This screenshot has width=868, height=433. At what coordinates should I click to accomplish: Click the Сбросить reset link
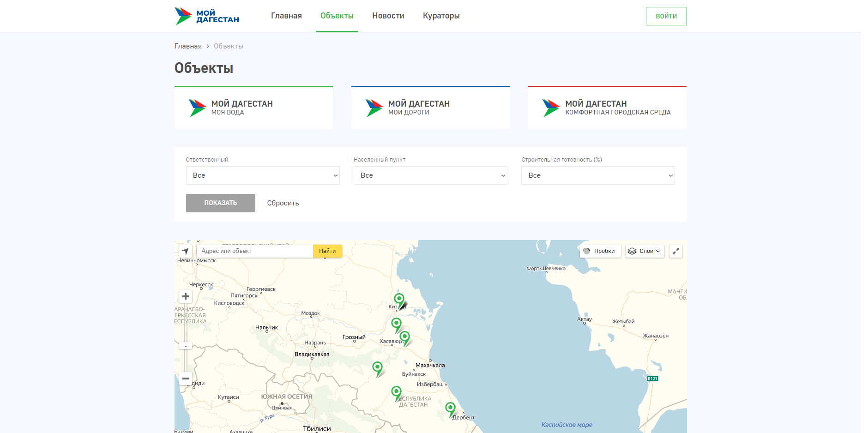tap(283, 203)
